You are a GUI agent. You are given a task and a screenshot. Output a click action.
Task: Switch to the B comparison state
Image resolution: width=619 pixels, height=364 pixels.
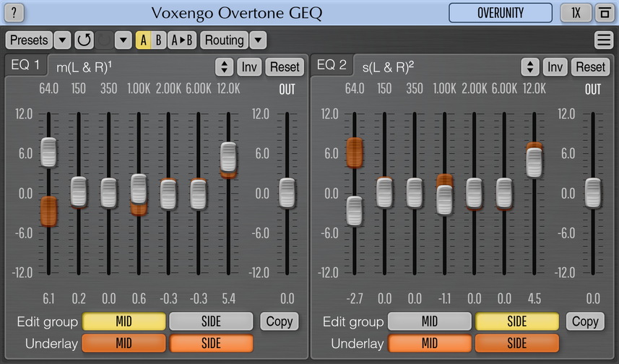pos(159,40)
